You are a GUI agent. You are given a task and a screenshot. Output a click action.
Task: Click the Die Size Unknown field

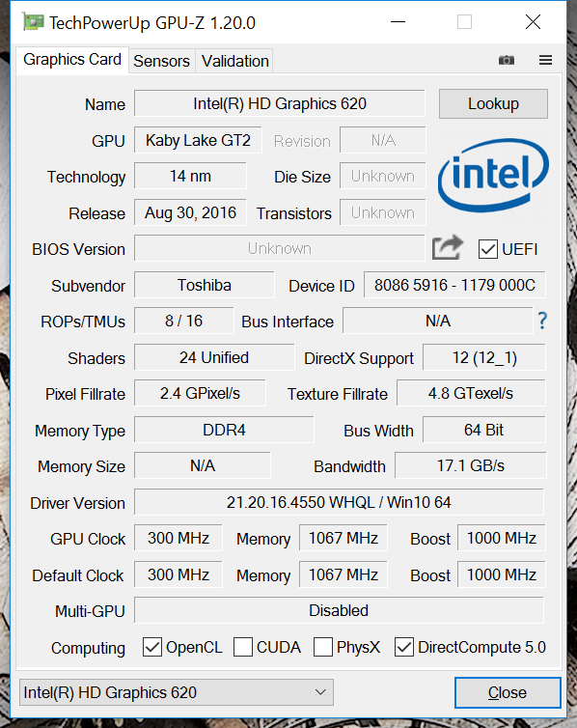point(383,176)
